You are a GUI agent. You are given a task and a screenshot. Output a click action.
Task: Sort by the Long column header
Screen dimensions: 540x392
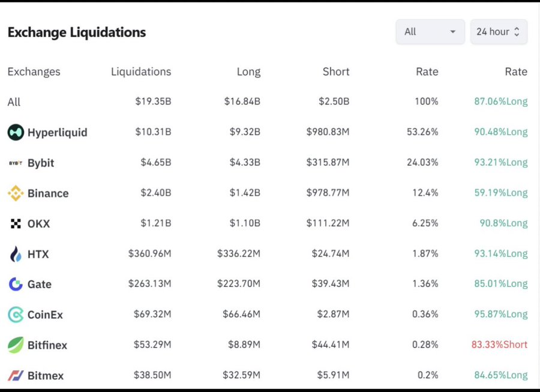pos(249,71)
